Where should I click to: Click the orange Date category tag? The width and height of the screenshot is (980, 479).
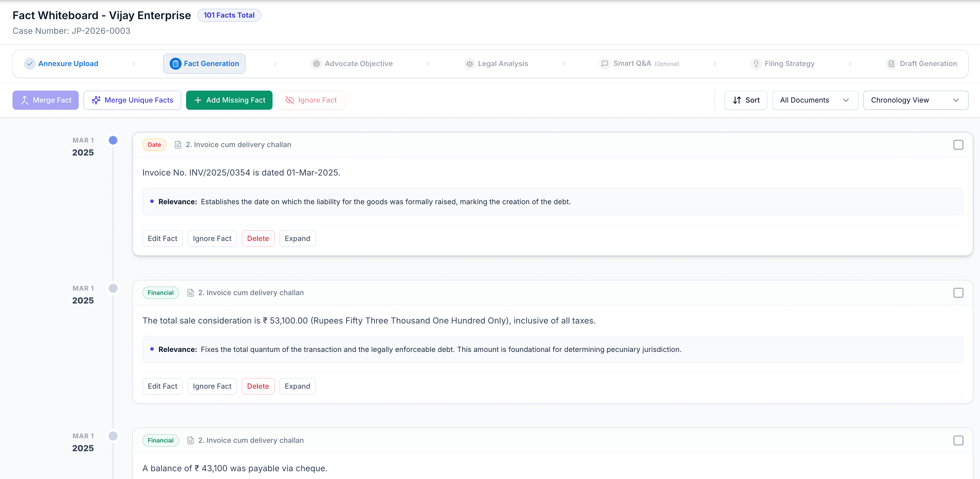154,145
